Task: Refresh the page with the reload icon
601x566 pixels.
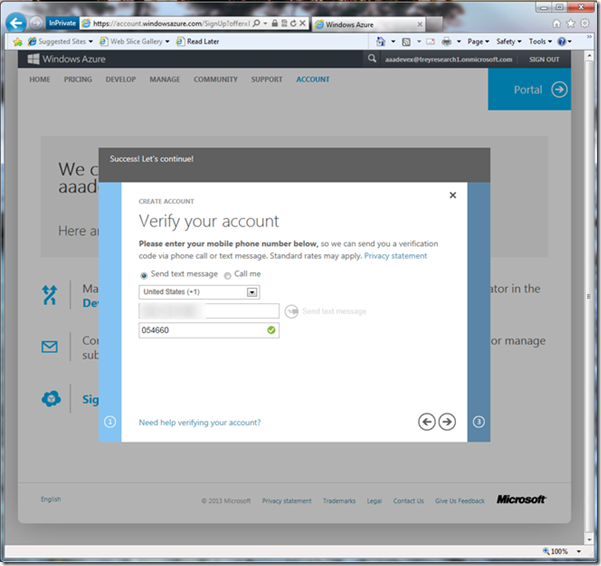Action: pos(293,23)
